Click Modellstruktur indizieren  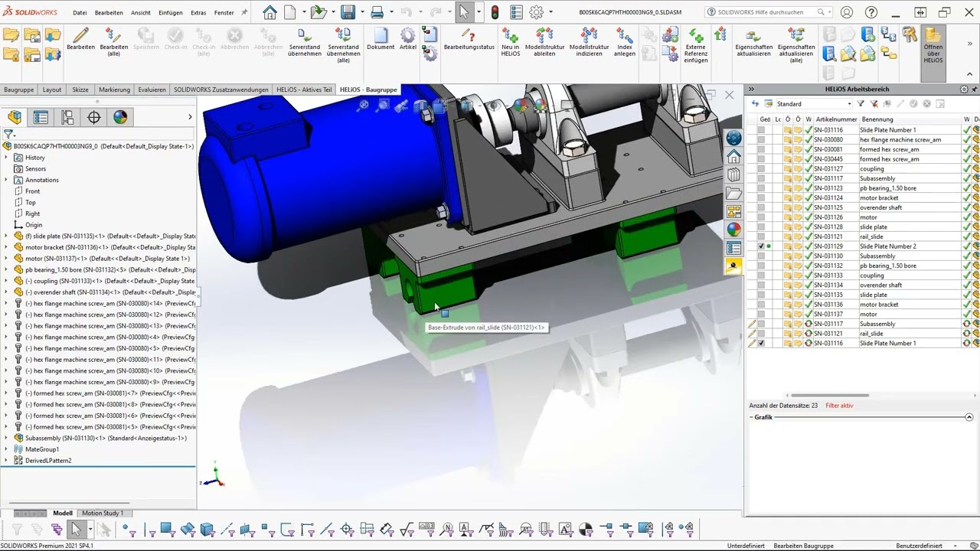[x=589, y=41]
